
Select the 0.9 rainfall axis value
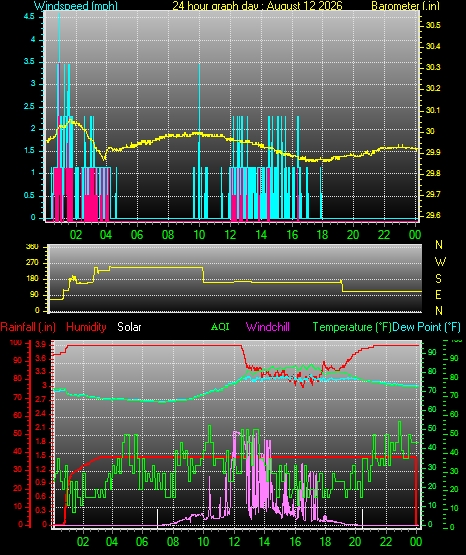click(41, 482)
